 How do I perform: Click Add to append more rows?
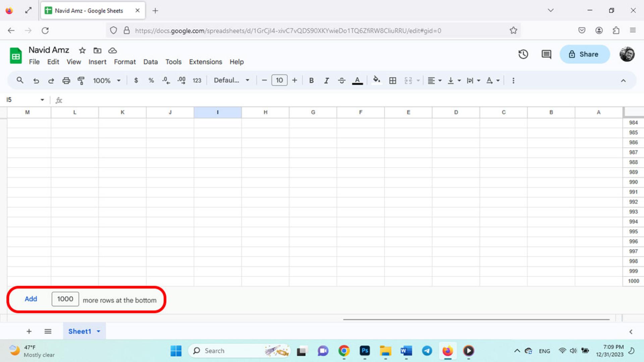pyautogui.click(x=31, y=299)
